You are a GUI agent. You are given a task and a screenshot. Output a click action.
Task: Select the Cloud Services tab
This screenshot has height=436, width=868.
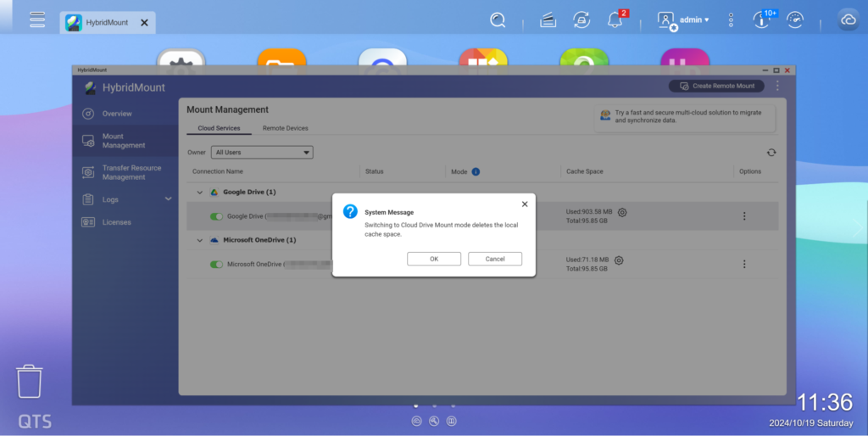tap(219, 128)
